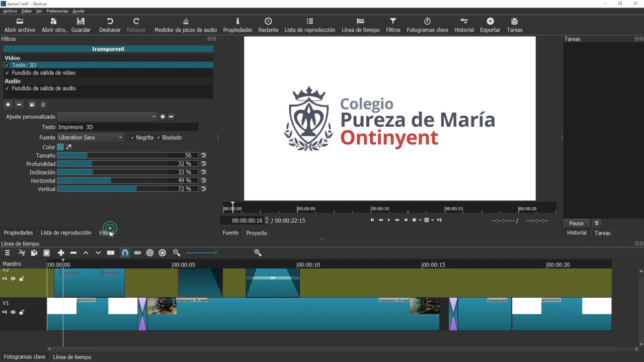This screenshot has height=362, width=644.
Task: Mute track V1 speaker icon
Action: (5, 312)
